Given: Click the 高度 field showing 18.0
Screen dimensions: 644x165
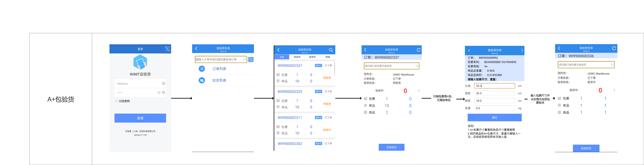Looking at the screenshot, I should pos(494,101).
